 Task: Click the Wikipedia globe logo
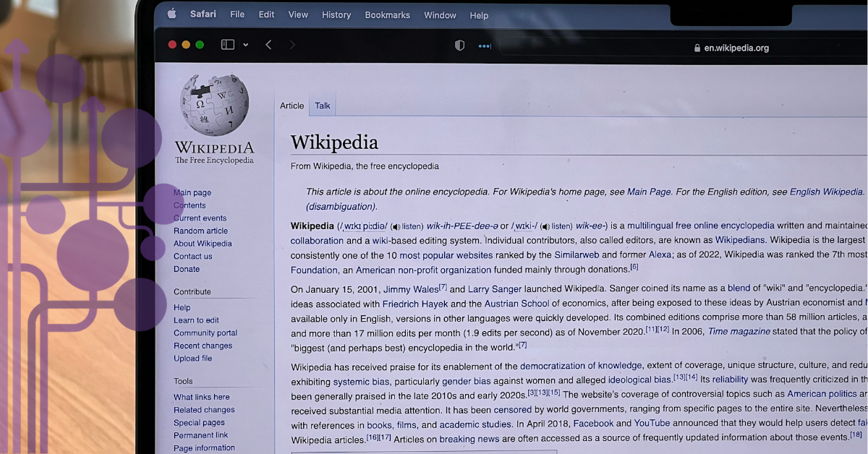coord(214,105)
